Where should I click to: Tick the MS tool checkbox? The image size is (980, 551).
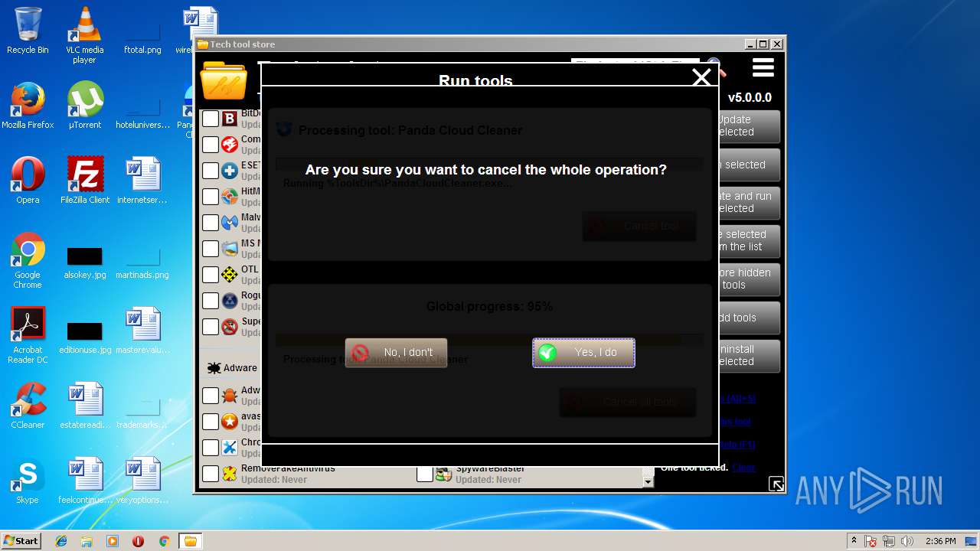coord(211,249)
